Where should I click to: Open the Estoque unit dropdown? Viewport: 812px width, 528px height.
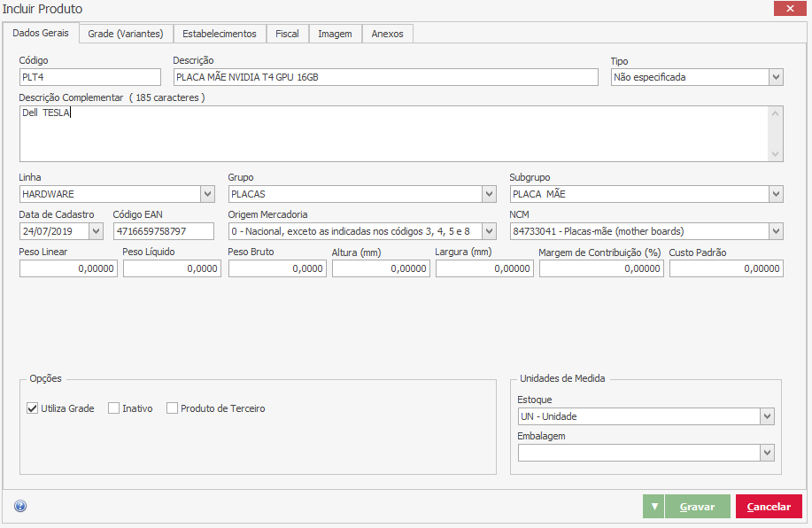(767, 416)
